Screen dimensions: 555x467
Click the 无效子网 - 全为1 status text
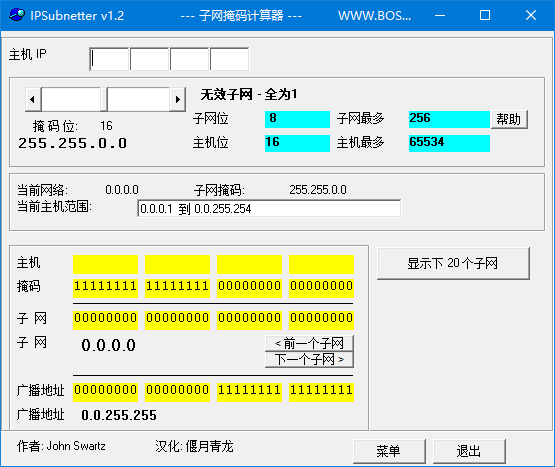click(249, 95)
